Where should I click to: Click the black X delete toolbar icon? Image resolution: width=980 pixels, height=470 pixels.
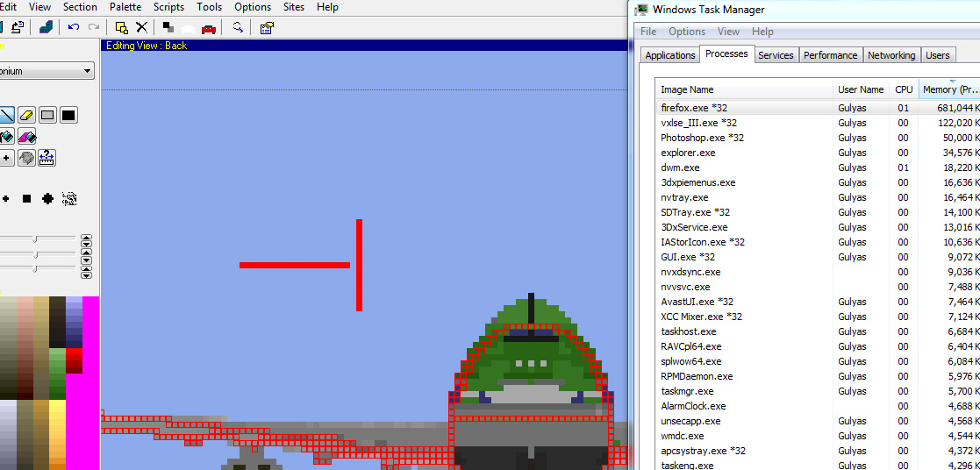(x=141, y=27)
